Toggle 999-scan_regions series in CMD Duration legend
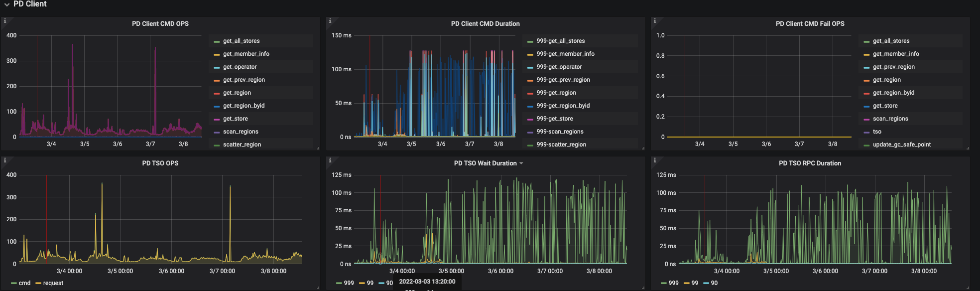 pyautogui.click(x=560, y=132)
